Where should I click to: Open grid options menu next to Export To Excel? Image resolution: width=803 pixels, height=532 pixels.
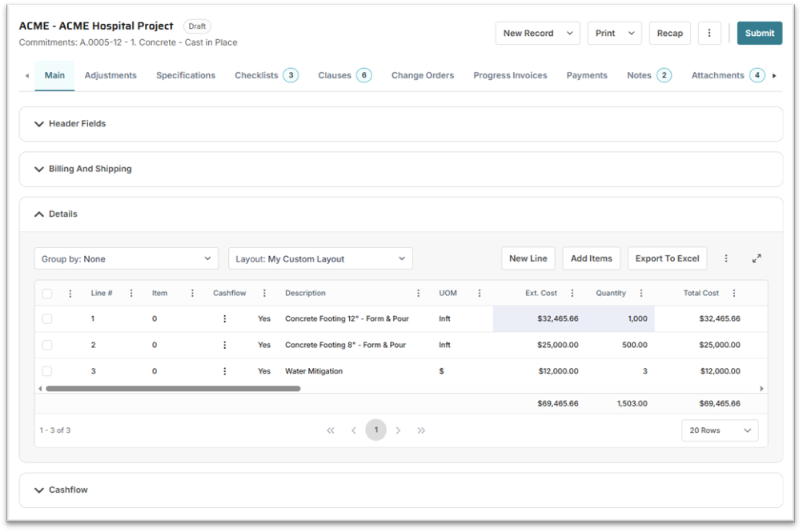[726, 258]
